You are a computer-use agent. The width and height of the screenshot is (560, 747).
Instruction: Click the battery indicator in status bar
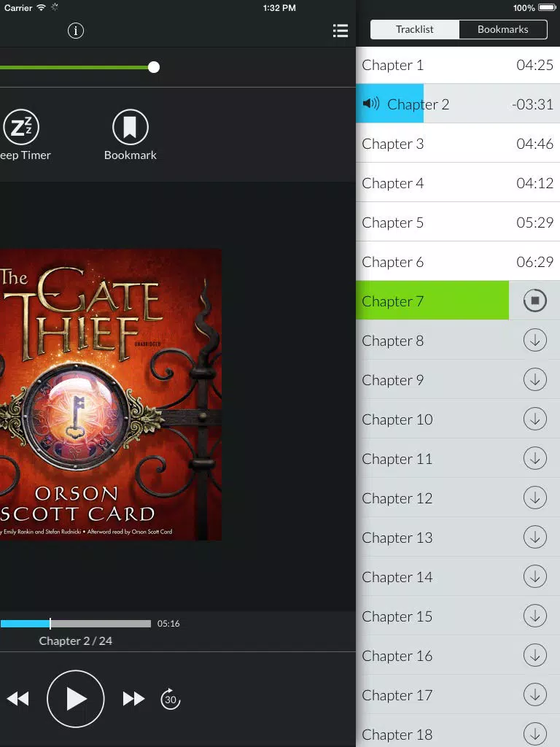coord(547,7)
